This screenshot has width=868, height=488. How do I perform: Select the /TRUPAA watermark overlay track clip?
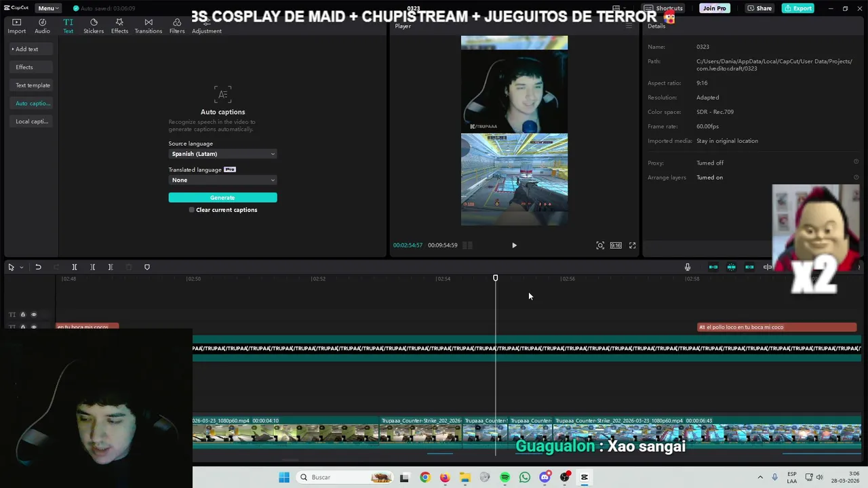(527, 348)
